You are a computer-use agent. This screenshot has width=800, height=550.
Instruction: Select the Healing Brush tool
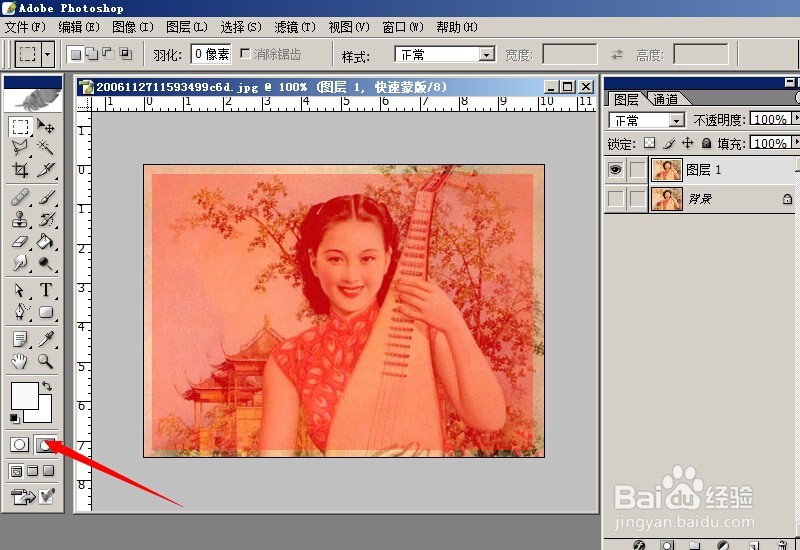coord(20,197)
